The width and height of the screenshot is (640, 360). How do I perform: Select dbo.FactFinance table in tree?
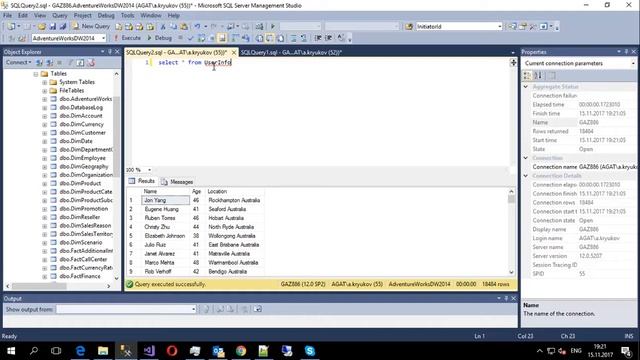click(x=80, y=276)
